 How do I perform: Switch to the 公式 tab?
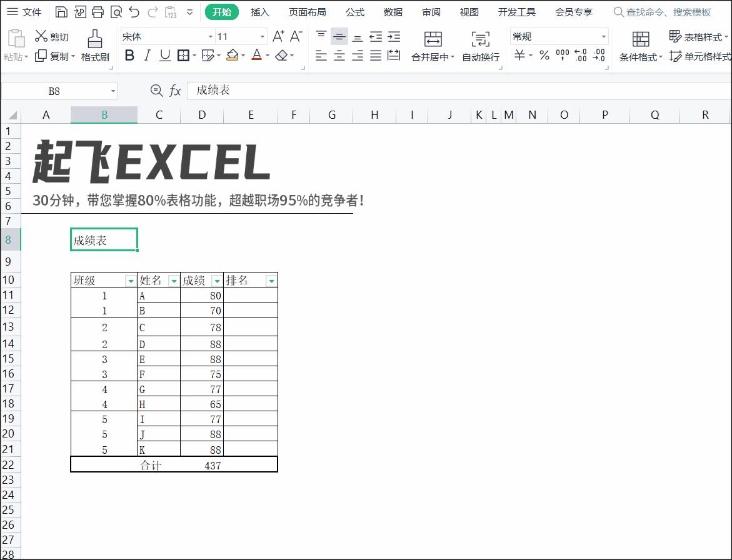[355, 12]
